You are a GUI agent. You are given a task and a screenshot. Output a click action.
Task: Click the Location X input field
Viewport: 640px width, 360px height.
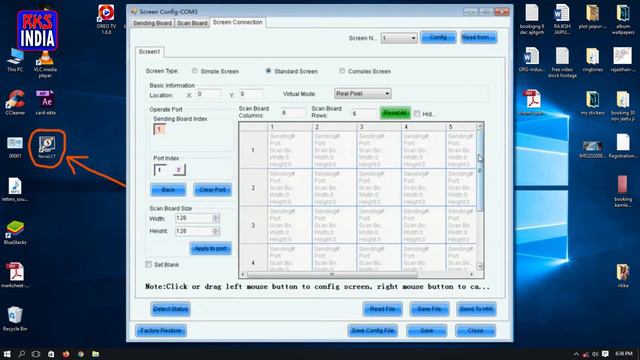[x=208, y=94]
